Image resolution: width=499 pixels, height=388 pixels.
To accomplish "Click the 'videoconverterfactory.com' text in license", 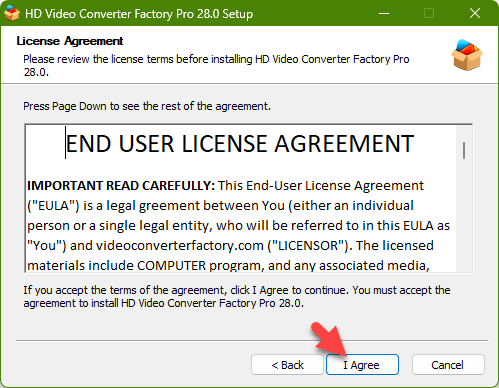I will click(180, 246).
